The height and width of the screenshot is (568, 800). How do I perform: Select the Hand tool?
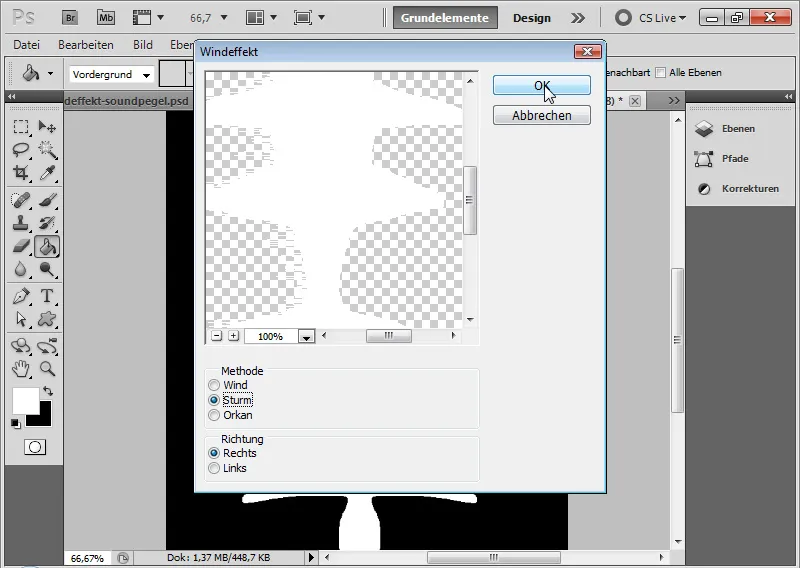pos(21,368)
